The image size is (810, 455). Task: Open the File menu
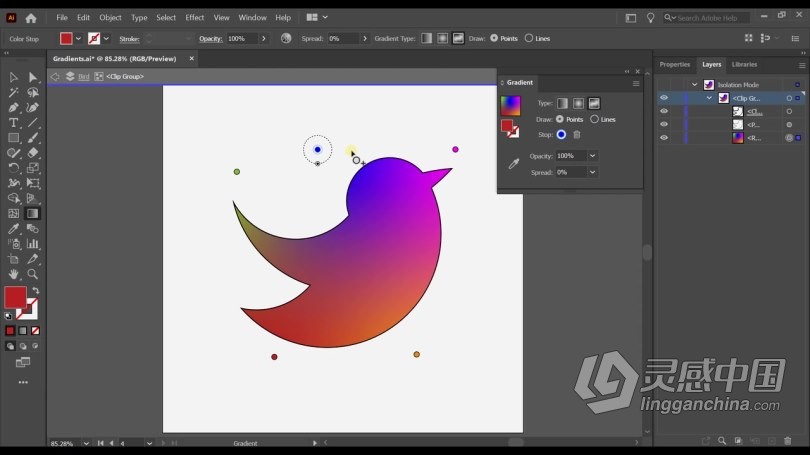[62, 18]
